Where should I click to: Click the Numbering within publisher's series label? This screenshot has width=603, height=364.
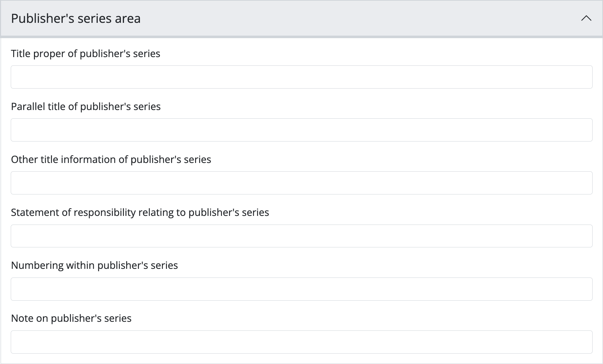94,265
